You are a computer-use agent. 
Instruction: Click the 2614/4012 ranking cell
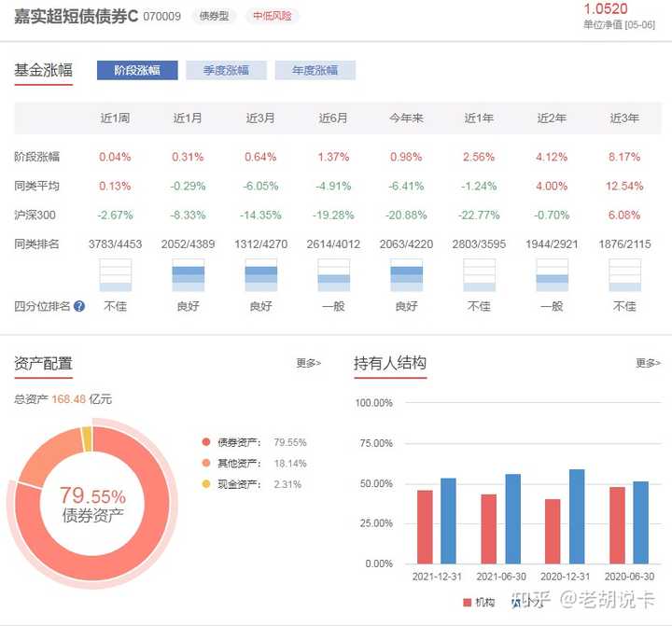(x=333, y=244)
